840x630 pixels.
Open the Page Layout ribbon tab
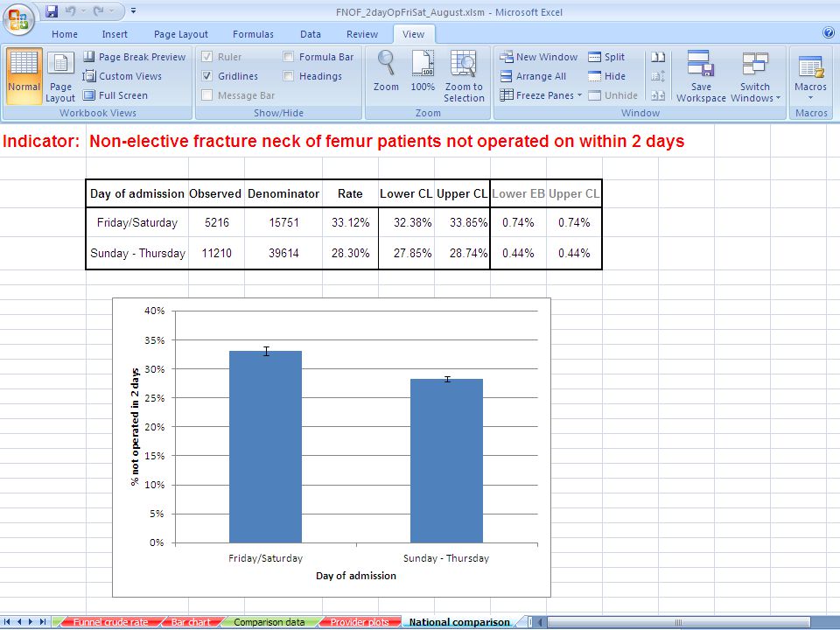(180, 34)
